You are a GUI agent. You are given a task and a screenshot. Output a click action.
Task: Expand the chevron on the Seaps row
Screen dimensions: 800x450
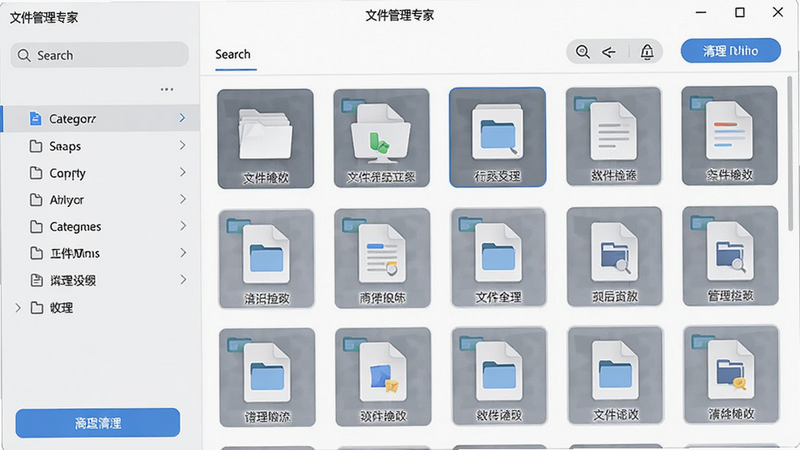pos(182,145)
